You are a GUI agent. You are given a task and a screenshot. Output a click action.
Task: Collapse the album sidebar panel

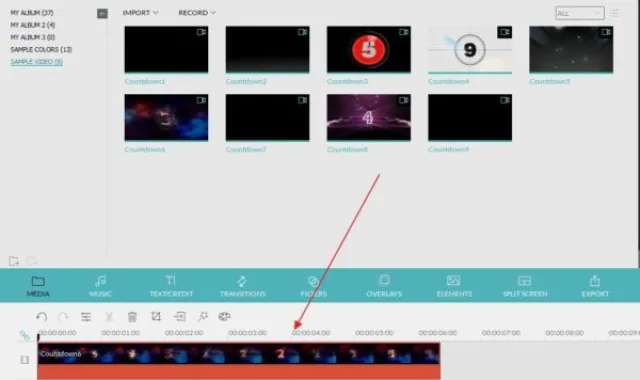pos(102,13)
